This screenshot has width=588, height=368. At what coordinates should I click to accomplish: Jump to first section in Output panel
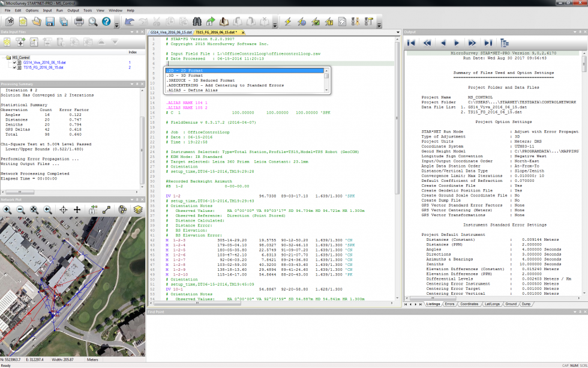(x=411, y=43)
